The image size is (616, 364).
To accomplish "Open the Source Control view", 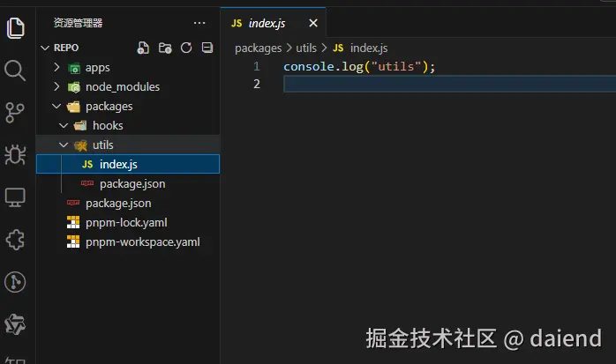I will (15, 112).
